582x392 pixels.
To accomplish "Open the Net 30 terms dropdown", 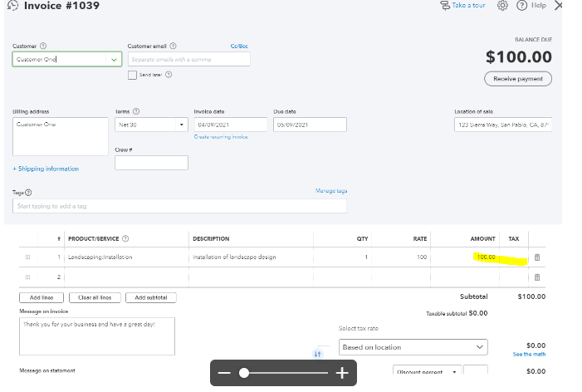I will pyautogui.click(x=182, y=125).
